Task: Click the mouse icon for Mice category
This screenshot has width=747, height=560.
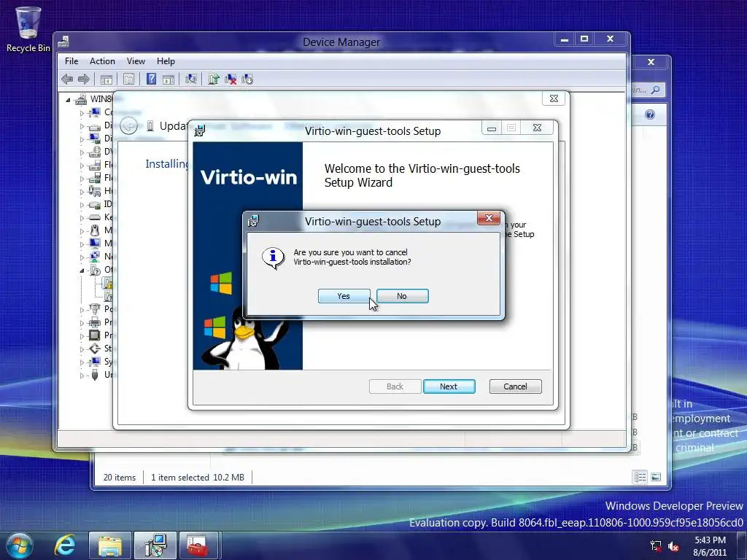Action: coord(95,230)
